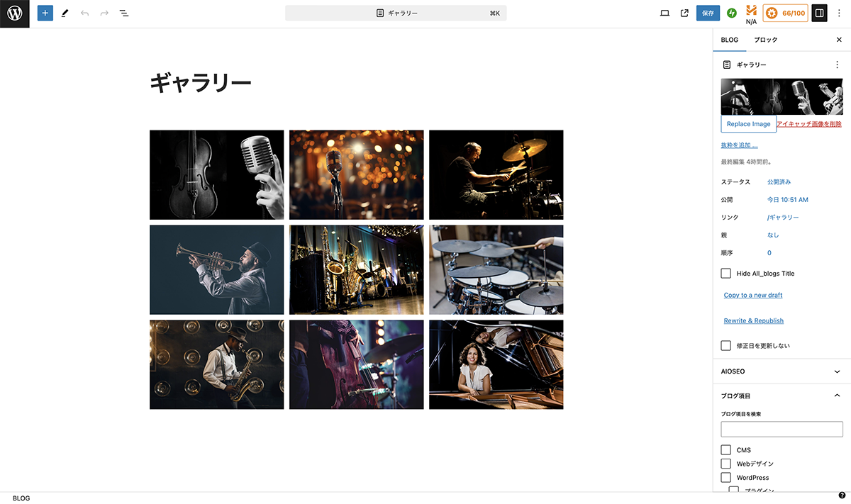Click the device preview icon
The width and height of the screenshot is (851, 504).
coord(664,13)
